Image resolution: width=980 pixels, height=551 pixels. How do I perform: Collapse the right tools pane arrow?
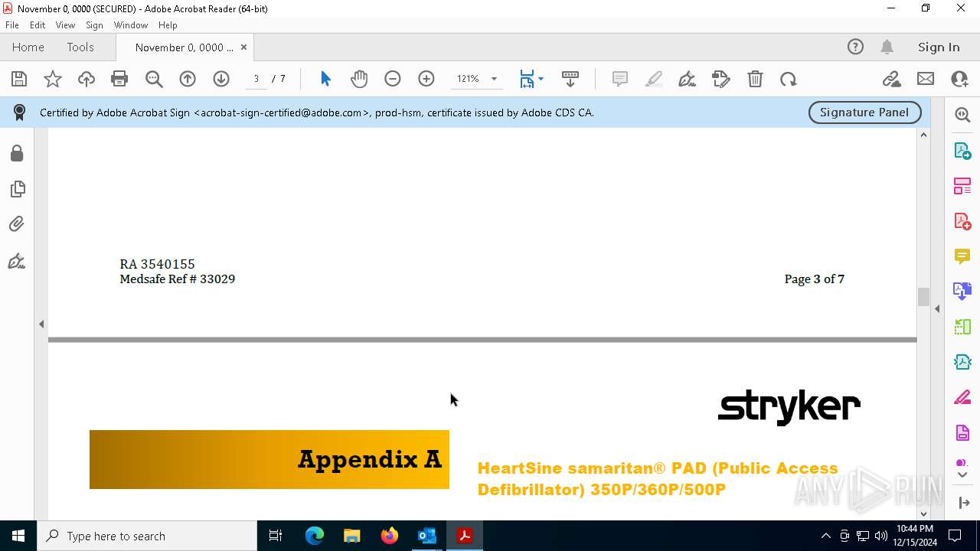(x=937, y=309)
